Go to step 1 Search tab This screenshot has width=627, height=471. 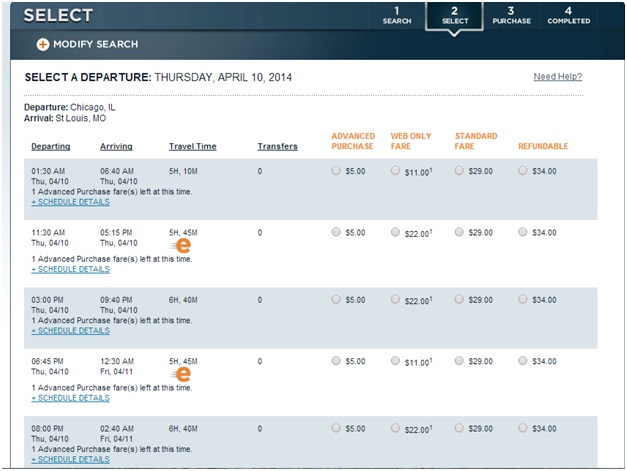(x=397, y=16)
